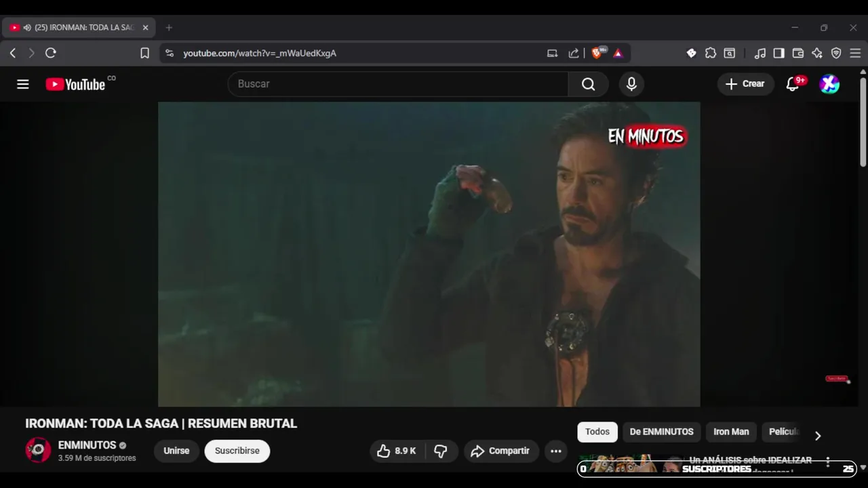Select the Todos filter chip
Viewport: 868px width, 488px height.
click(597, 432)
